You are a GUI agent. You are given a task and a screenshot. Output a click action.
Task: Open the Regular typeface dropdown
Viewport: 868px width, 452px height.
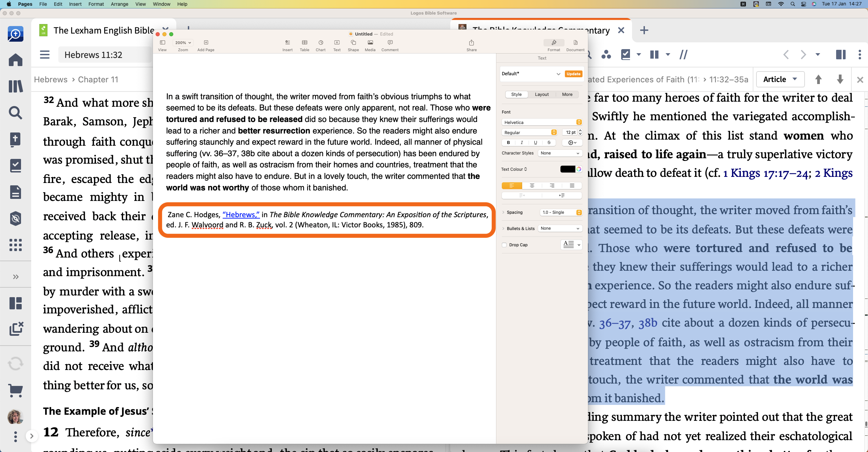pos(529,132)
